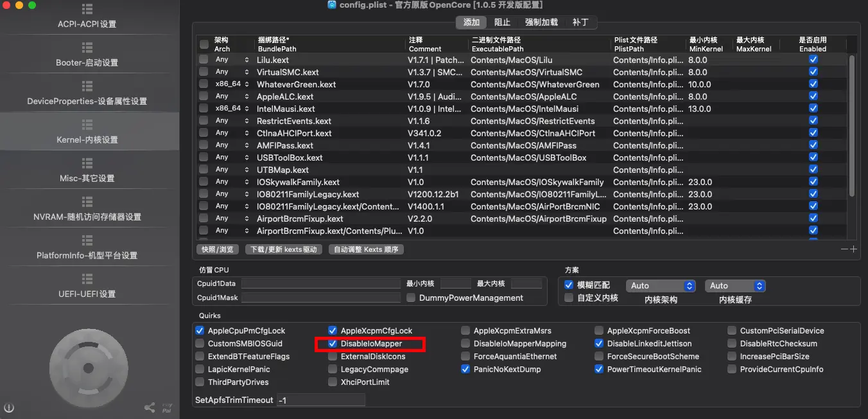Change Arch dropdown for IntelMausi.kext row
Screen dimensions: 868x419
pos(232,109)
